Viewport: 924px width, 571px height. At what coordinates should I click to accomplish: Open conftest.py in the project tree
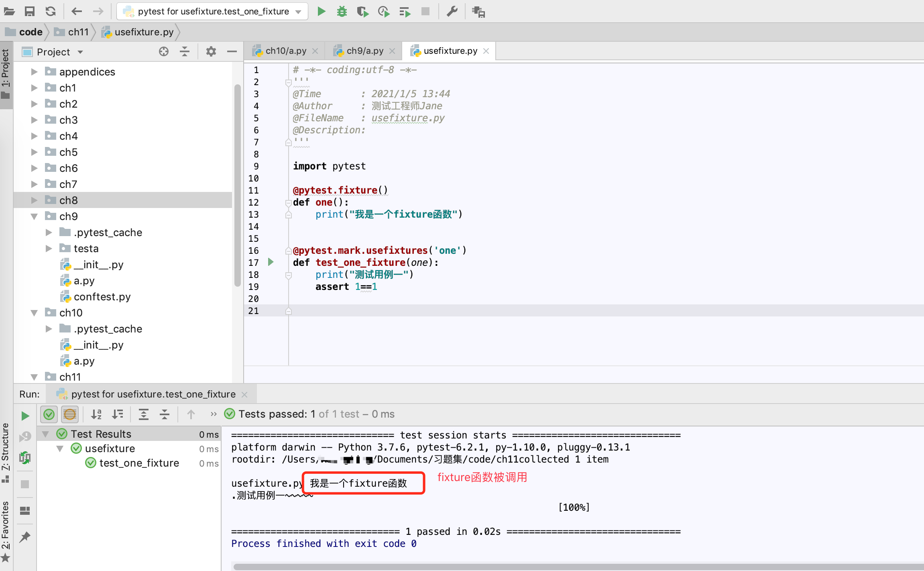tap(102, 297)
